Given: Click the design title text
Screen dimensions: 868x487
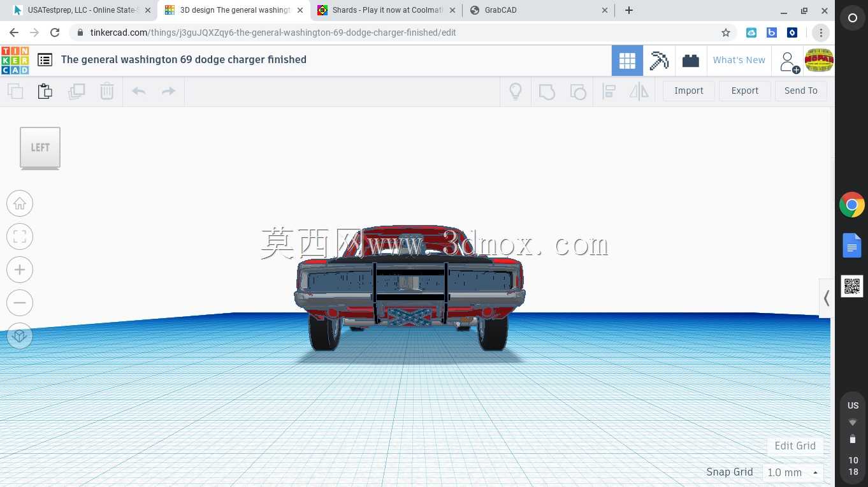Looking at the screenshot, I should (184, 59).
